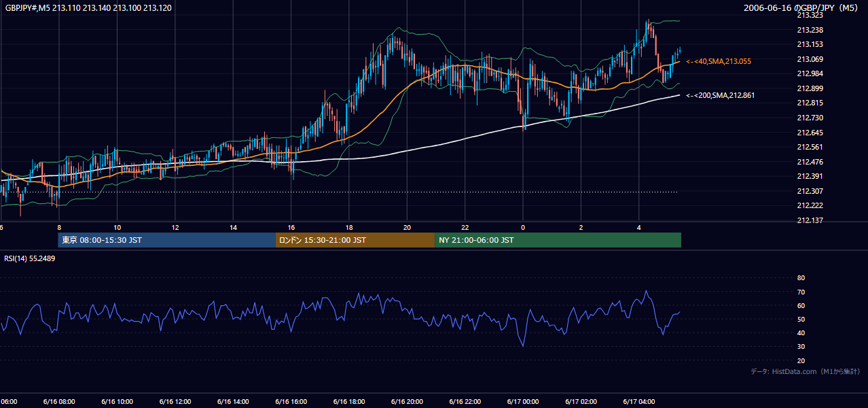Click price level 213.153 on axis
The width and height of the screenshot is (868, 408).
click(810, 44)
